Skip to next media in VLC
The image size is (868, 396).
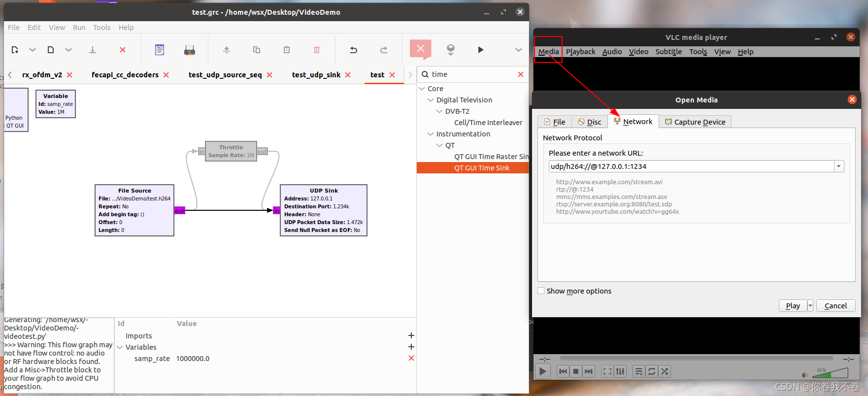589,371
